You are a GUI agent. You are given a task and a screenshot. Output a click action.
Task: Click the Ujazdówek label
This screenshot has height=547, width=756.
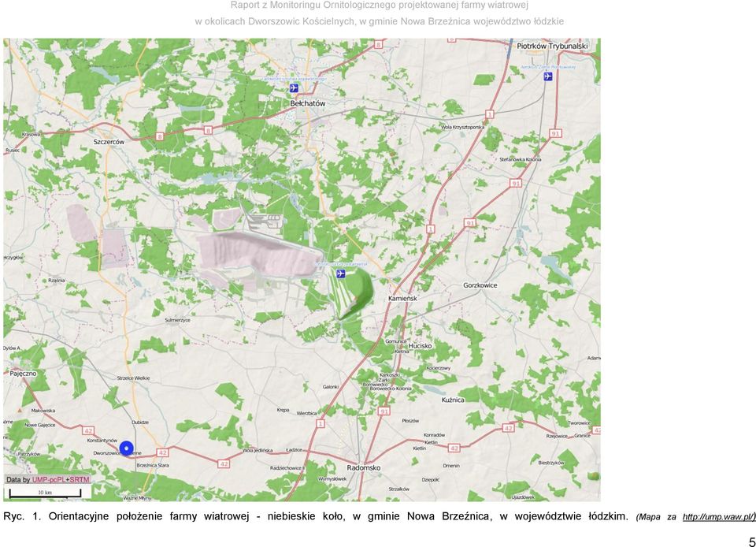tap(523, 497)
